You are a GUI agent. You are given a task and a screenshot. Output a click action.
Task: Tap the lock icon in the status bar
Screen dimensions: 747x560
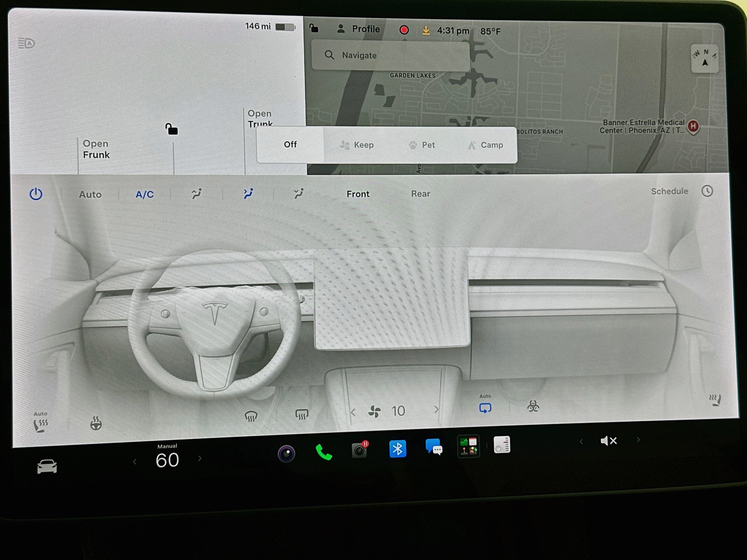(314, 28)
